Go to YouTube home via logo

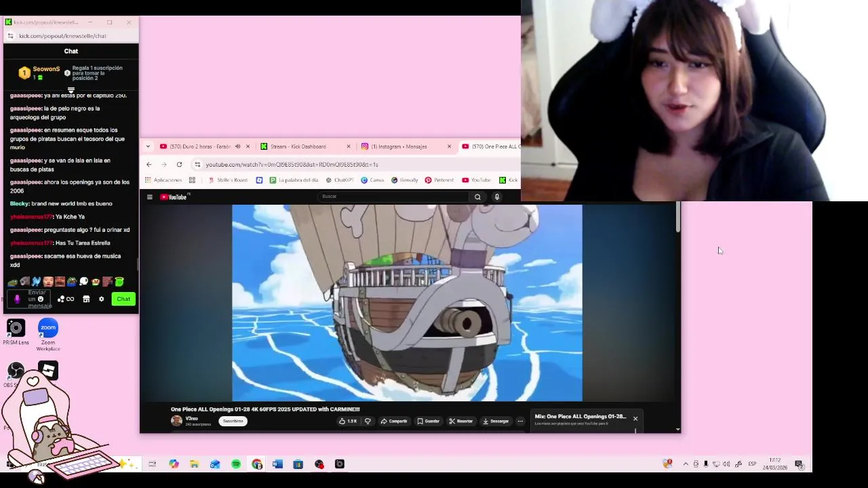pos(175,197)
